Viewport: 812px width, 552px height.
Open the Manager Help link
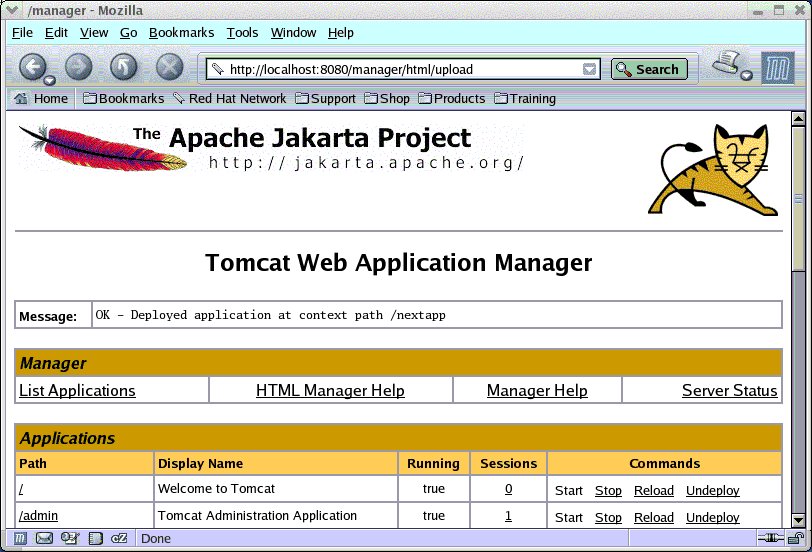(x=537, y=390)
